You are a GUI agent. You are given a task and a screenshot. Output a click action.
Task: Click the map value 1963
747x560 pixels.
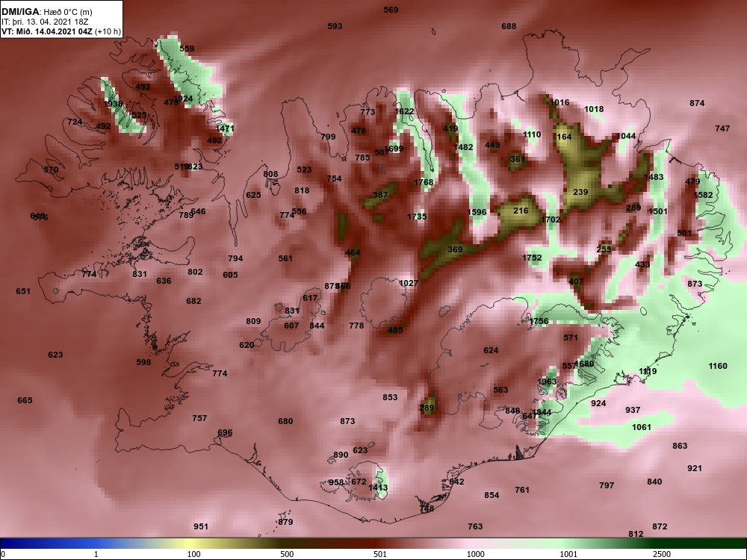547,382
